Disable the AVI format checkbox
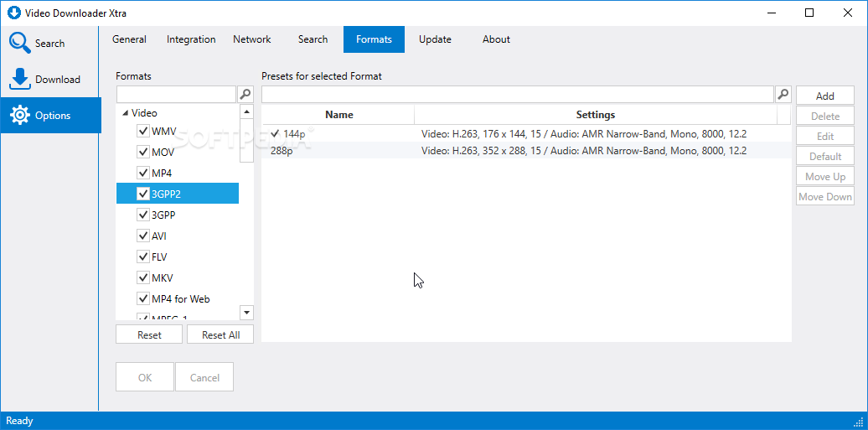The width and height of the screenshot is (868, 430). [x=142, y=236]
